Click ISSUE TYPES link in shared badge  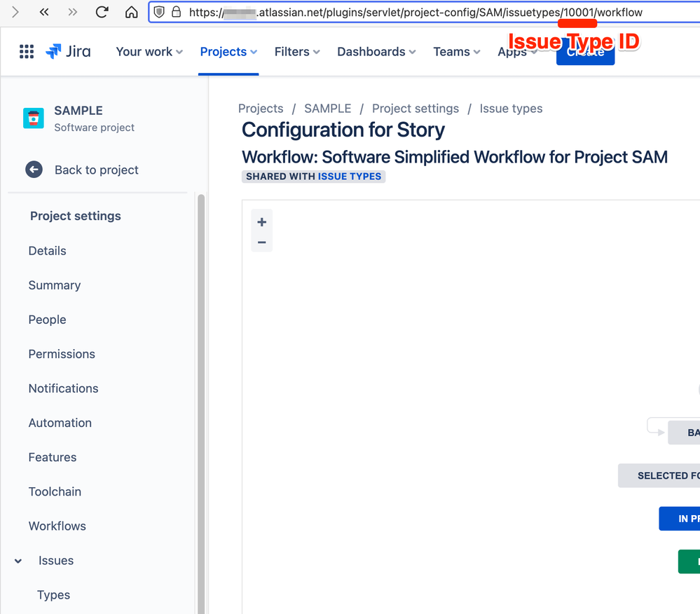(x=350, y=177)
